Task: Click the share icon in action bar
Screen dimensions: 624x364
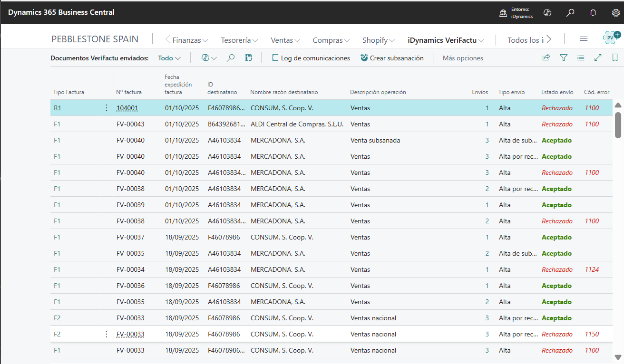Action: [546, 58]
